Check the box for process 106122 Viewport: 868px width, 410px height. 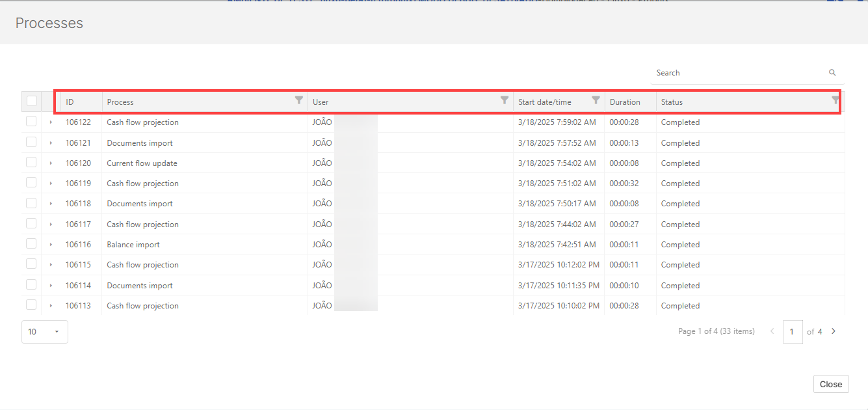[31, 122]
